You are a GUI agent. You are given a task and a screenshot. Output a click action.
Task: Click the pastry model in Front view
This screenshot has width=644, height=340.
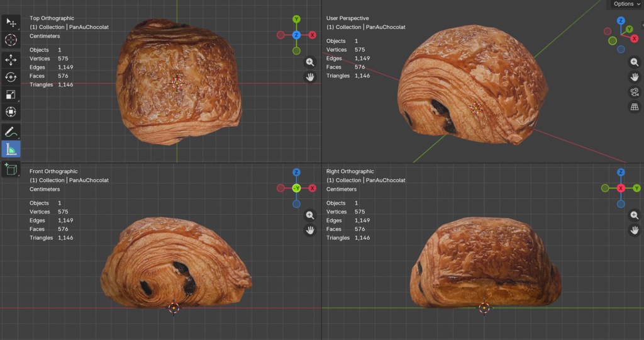pos(176,263)
